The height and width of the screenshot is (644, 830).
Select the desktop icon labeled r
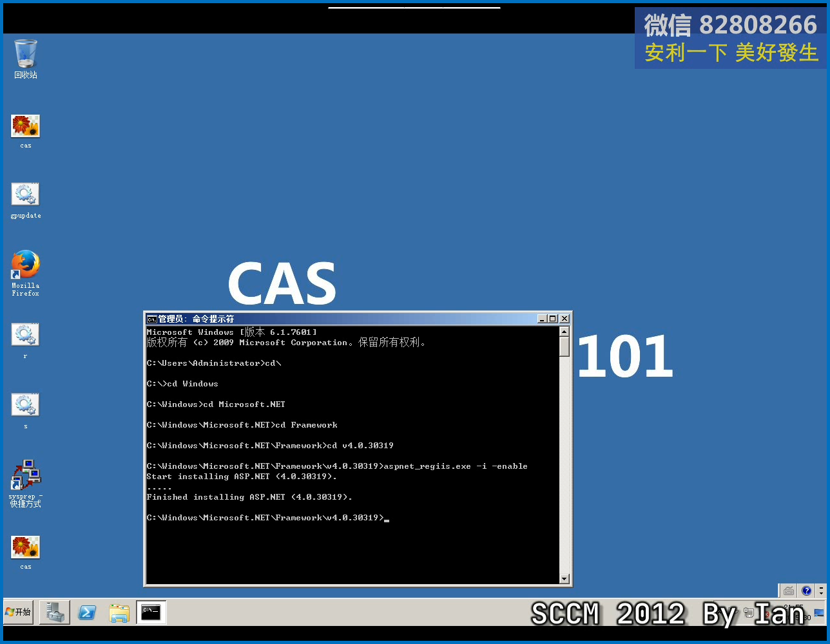pyautogui.click(x=26, y=341)
